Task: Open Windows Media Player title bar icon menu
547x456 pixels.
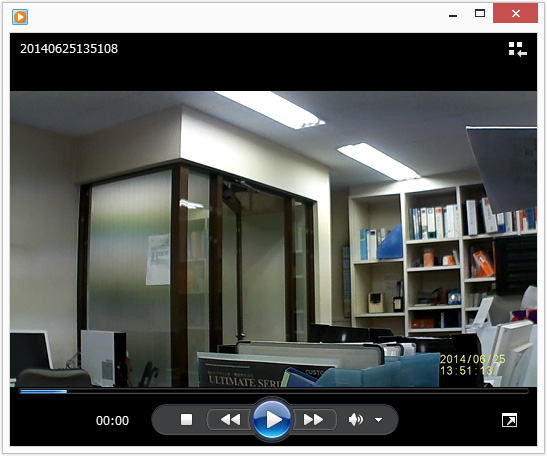Action: [x=20, y=17]
